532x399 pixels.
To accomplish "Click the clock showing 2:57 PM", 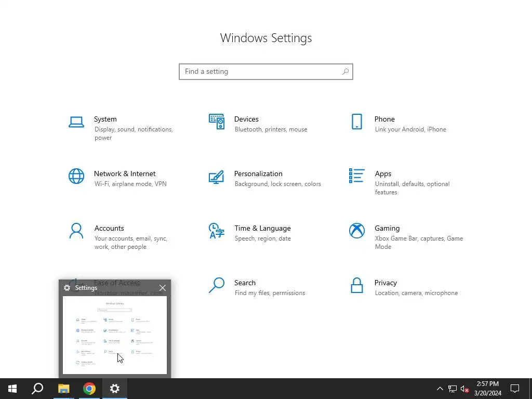I will (487, 384).
